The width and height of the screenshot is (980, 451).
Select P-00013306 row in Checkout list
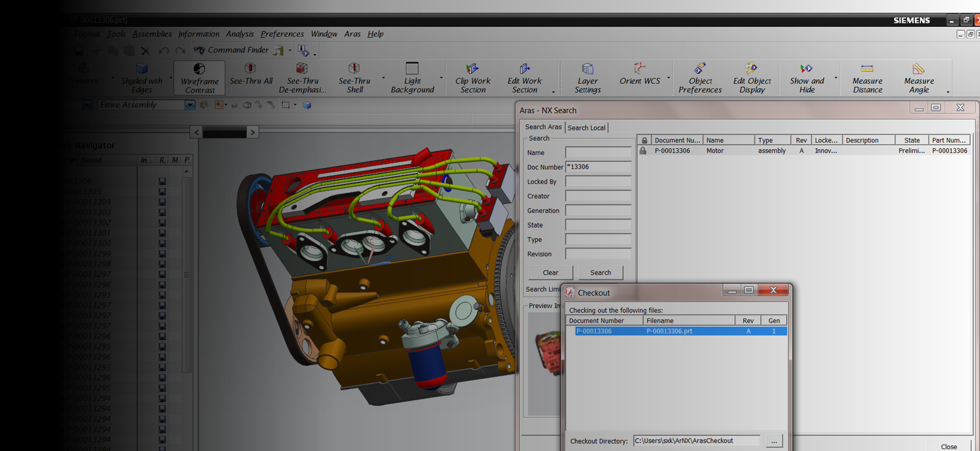[676, 331]
